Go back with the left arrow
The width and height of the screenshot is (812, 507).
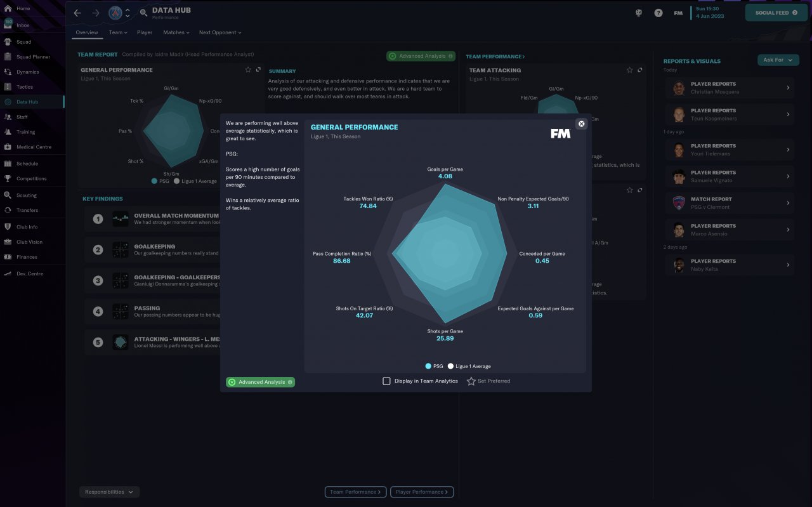pyautogui.click(x=77, y=13)
